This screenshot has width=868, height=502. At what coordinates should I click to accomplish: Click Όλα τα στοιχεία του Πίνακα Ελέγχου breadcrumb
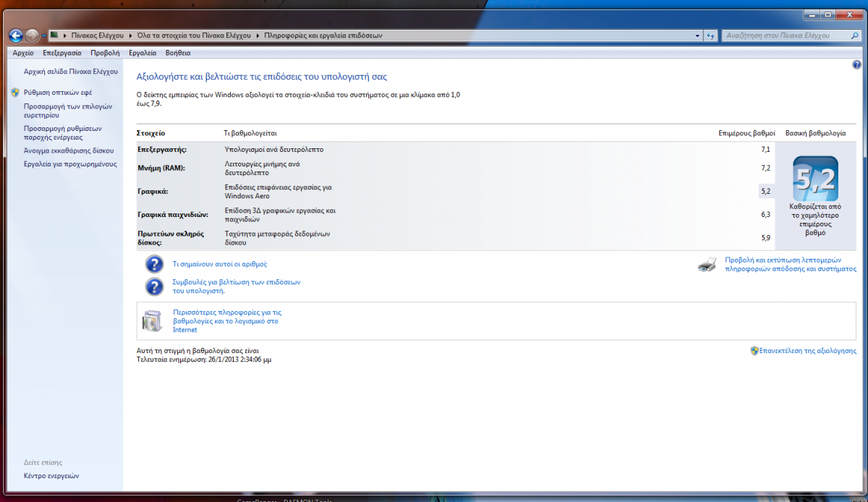click(x=194, y=35)
